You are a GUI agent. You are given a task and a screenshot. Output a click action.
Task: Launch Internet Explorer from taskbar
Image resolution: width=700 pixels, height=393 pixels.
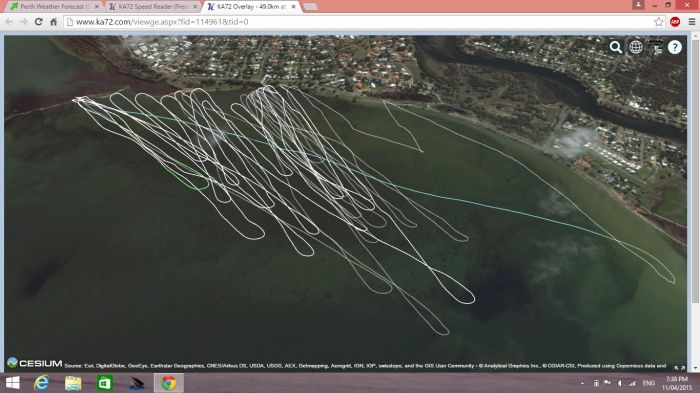tap(41, 383)
